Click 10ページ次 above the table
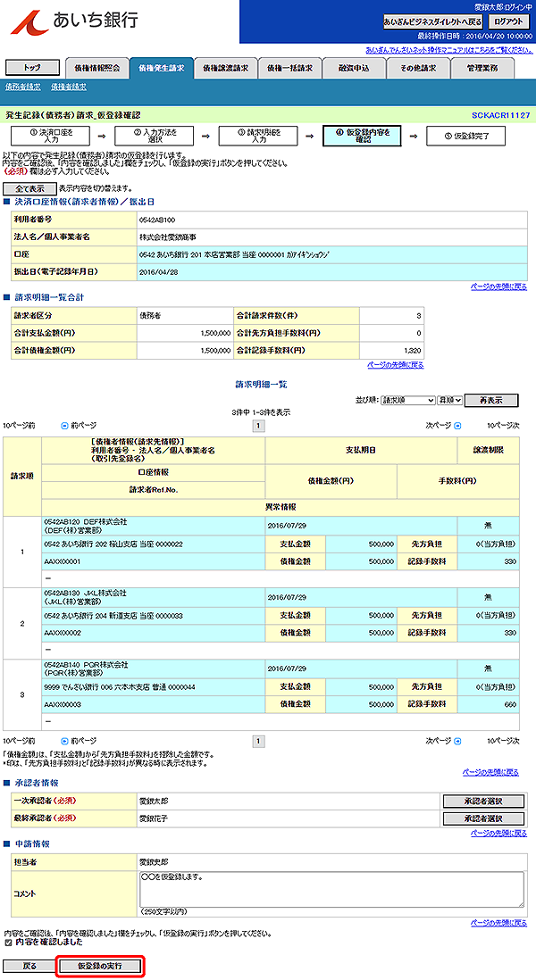Viewport: 536px width, 980px height. (x=504, y=426)
